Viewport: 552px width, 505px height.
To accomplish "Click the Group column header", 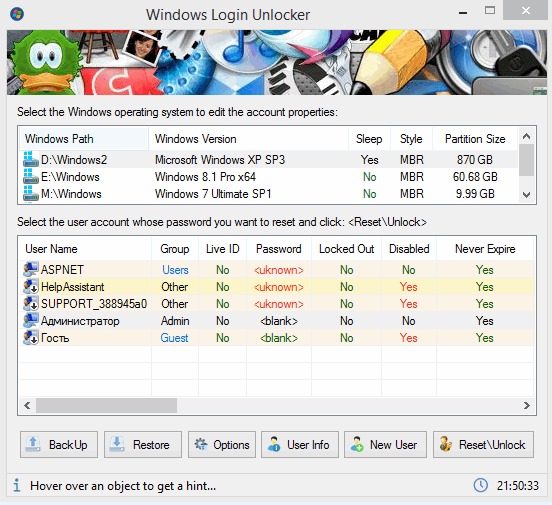I will [x=175, y=249].
